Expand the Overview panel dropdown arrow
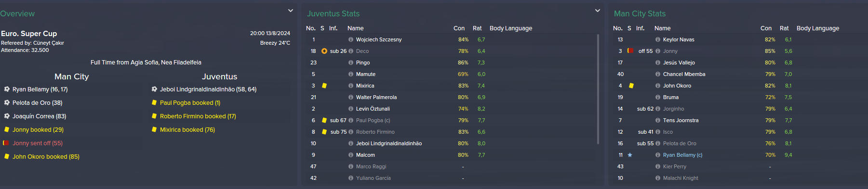This screenshot has width=868, height=189. 291,11
